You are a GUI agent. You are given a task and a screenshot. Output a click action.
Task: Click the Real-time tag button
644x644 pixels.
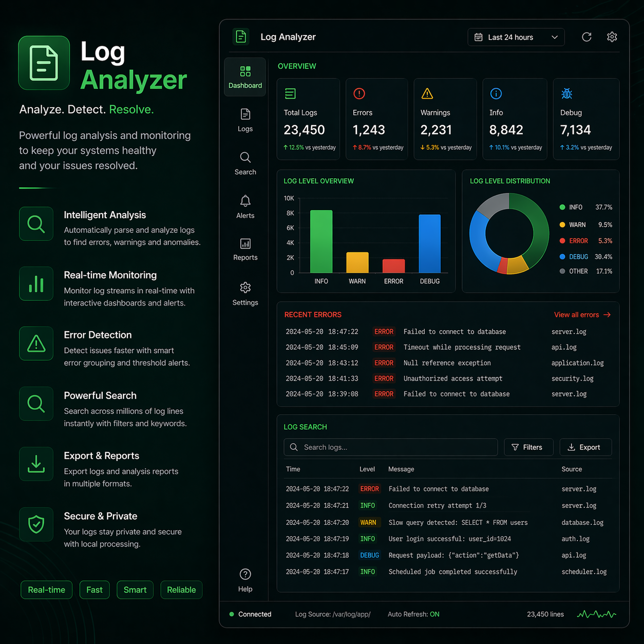[46, 590]
